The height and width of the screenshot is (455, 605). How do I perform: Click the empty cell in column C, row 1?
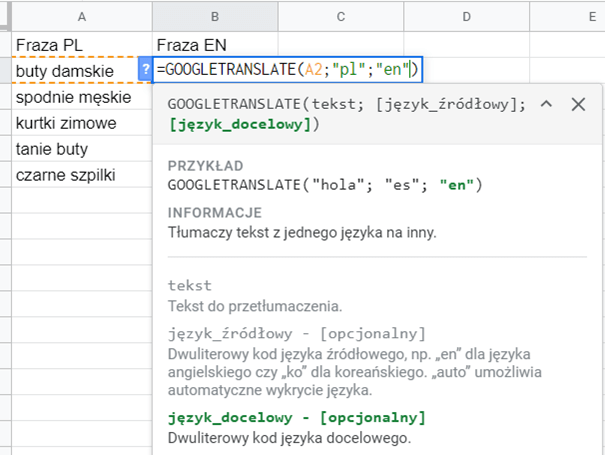click(x=341, y=45)
